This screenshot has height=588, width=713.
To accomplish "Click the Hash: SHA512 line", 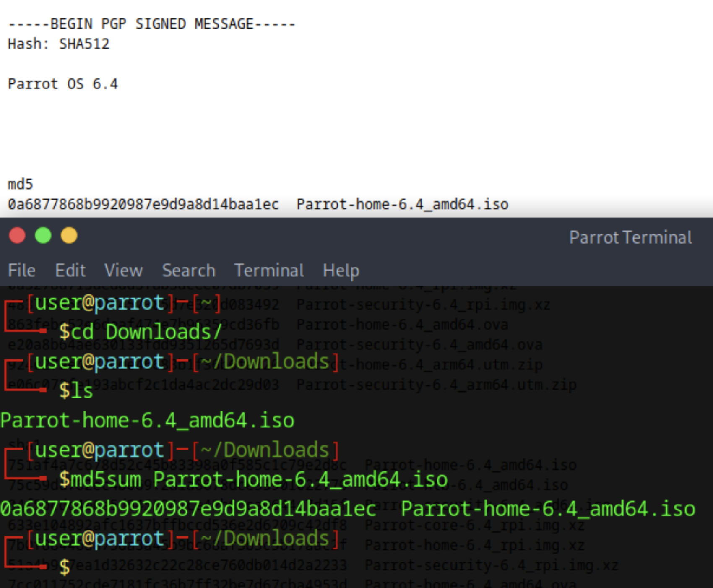I will (59, 44).
